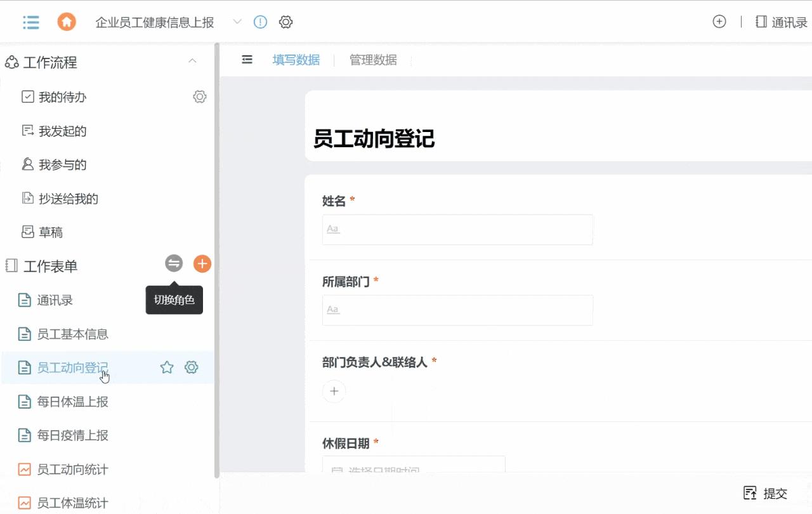Viewport: 812px width, 514px height.
Task: Click the gray 切换角色 switch icon
Action: point(174,263)
